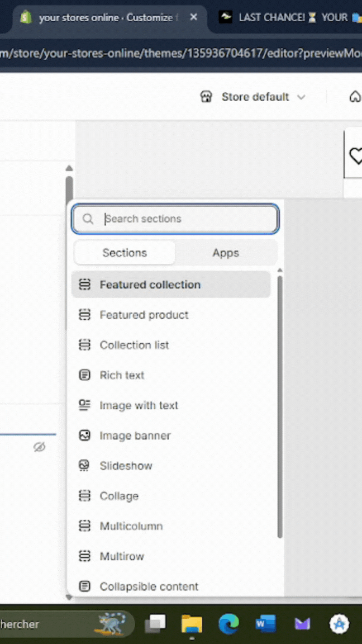Viewport: 362px width, 644px height.
Task: Choose the Collection list section
Action: coord(134,345)
